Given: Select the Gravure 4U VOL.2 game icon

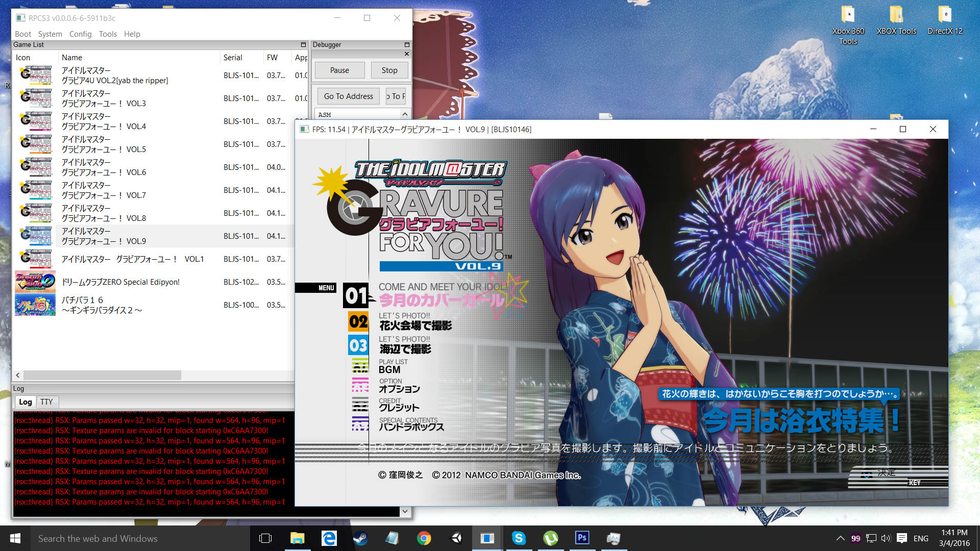Looking at the screenshot, I should coord(35,76).
